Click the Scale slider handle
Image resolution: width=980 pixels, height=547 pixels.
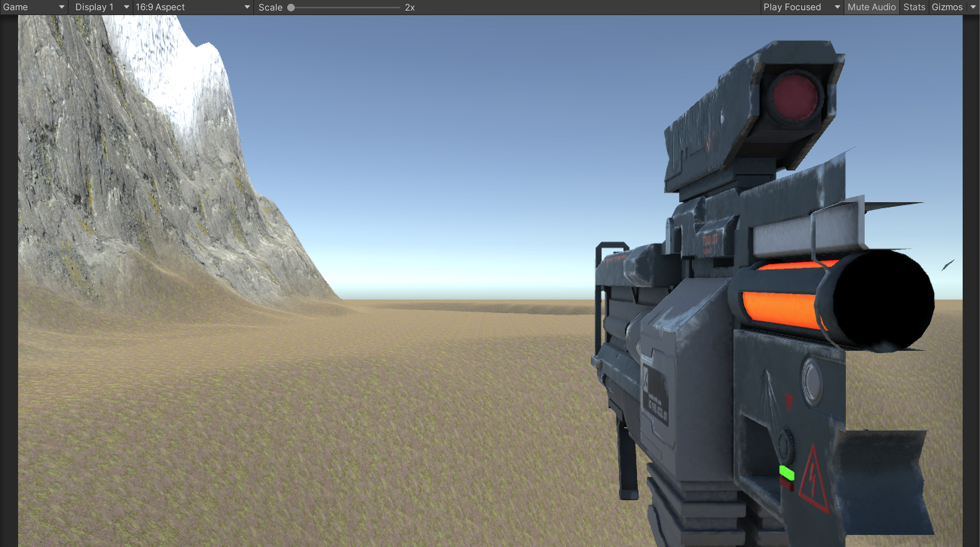(x=291, y=8)
